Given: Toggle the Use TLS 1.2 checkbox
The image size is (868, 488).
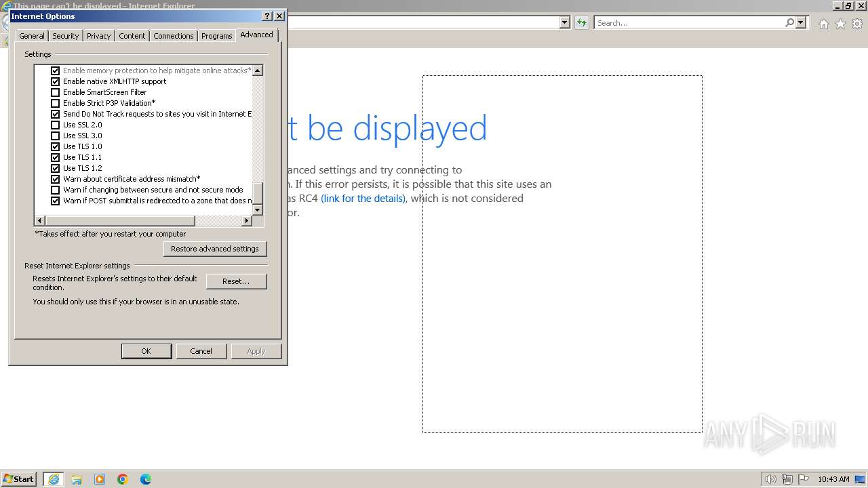Looking at the screenshot, I should point(56,168).
